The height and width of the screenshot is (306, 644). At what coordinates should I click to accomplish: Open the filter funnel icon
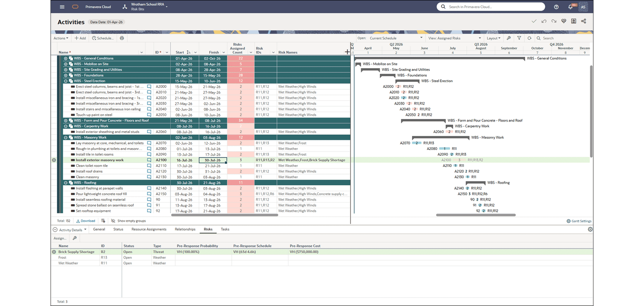click(x=519, y=38)
